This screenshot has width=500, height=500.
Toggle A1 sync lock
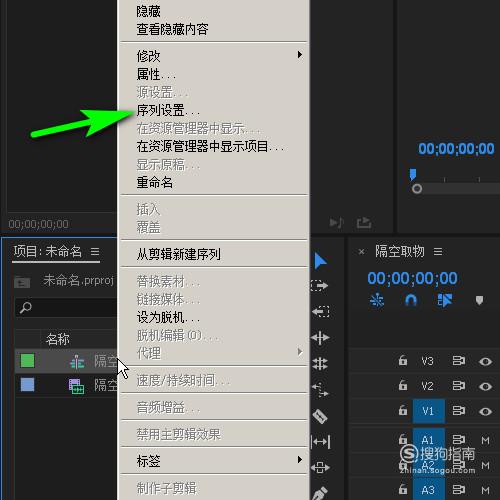tap(458, 440)
